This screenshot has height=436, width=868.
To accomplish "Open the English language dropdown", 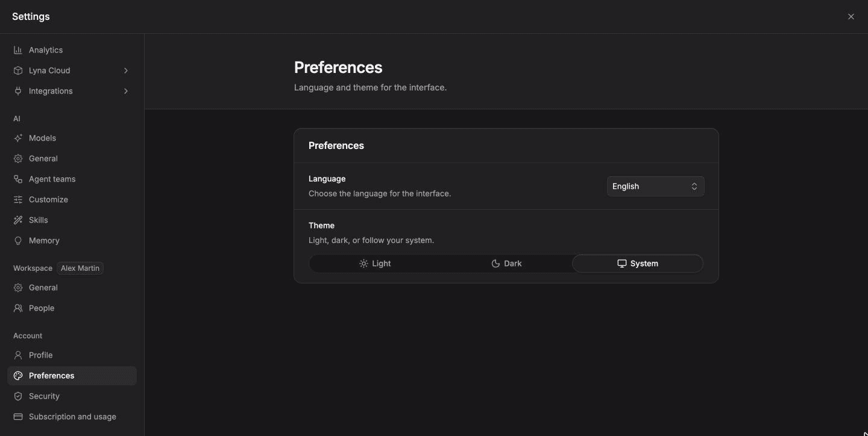I will pos(655,186).
